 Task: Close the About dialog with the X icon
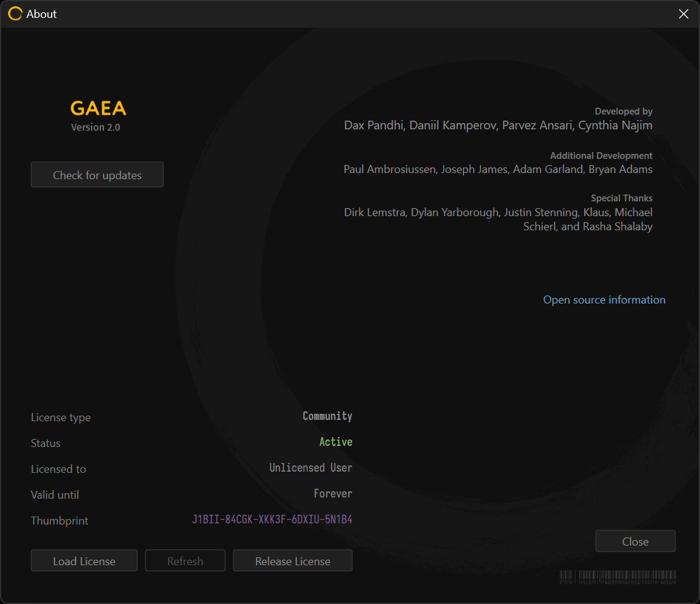coord(683,14)
